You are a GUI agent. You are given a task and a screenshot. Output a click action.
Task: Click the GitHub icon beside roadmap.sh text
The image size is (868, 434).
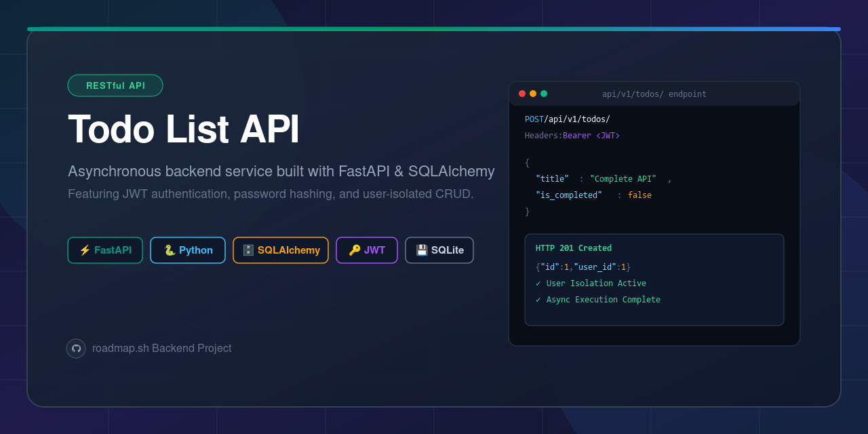click(x=76, y=349)
